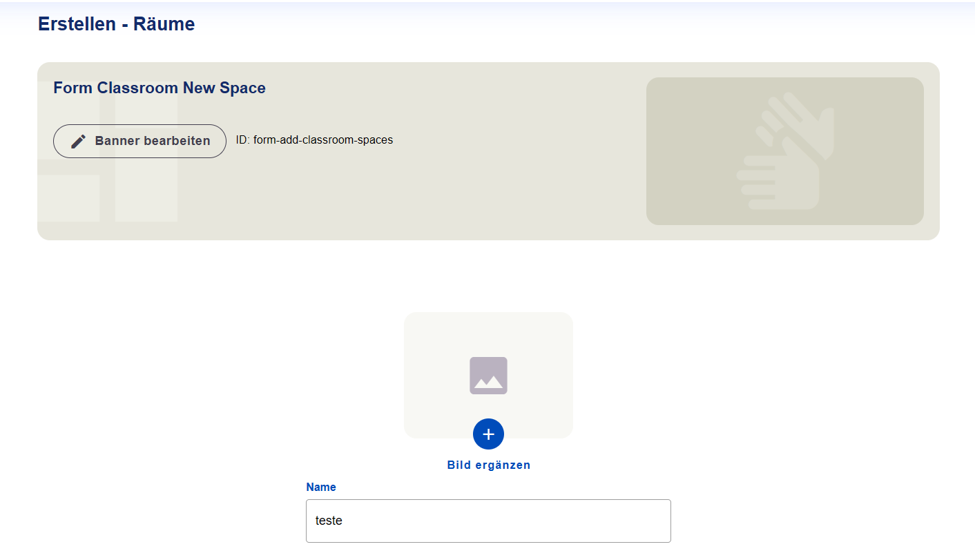This screenshot has width=975, height=560.
Task: Click the blue plus button to add an image
Action: (x=488, y=434)
